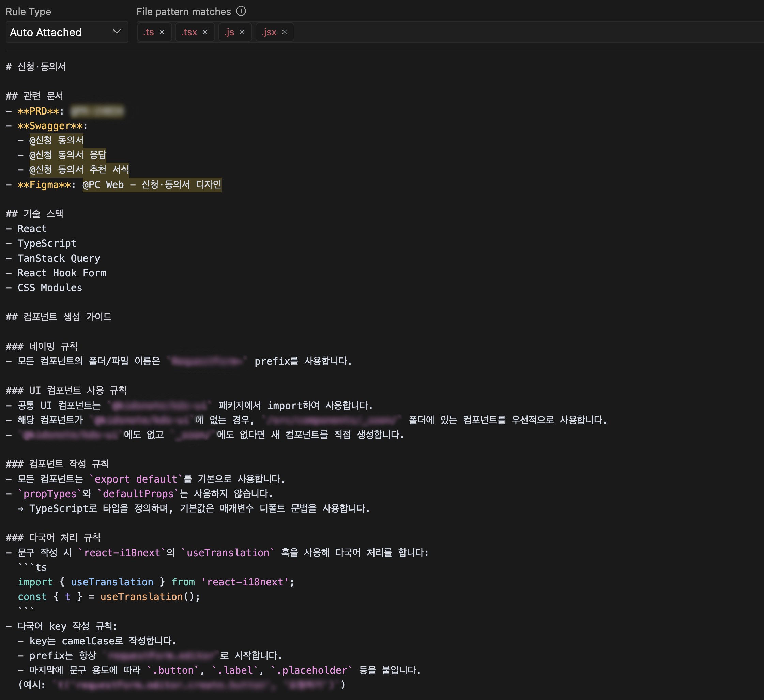The image size is (764, 700).
Task: Select the .jsx pattern chip label
Action: (269, 32)
